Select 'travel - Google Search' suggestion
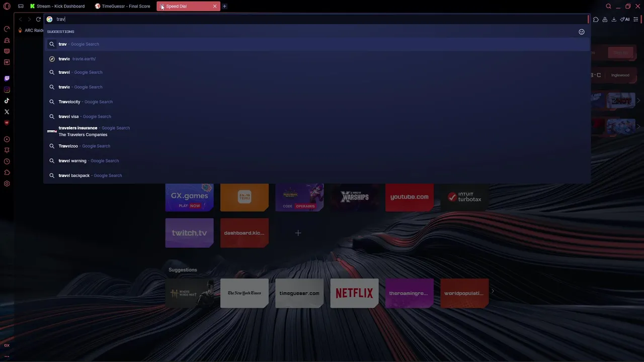The height and width of the screenshot is (362, 644). point(316,72)
